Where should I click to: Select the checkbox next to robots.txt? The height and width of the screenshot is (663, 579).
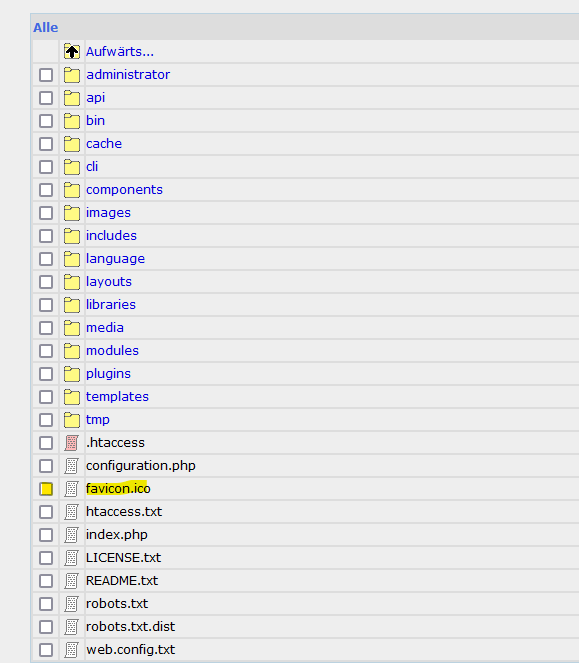click(46, 604)
